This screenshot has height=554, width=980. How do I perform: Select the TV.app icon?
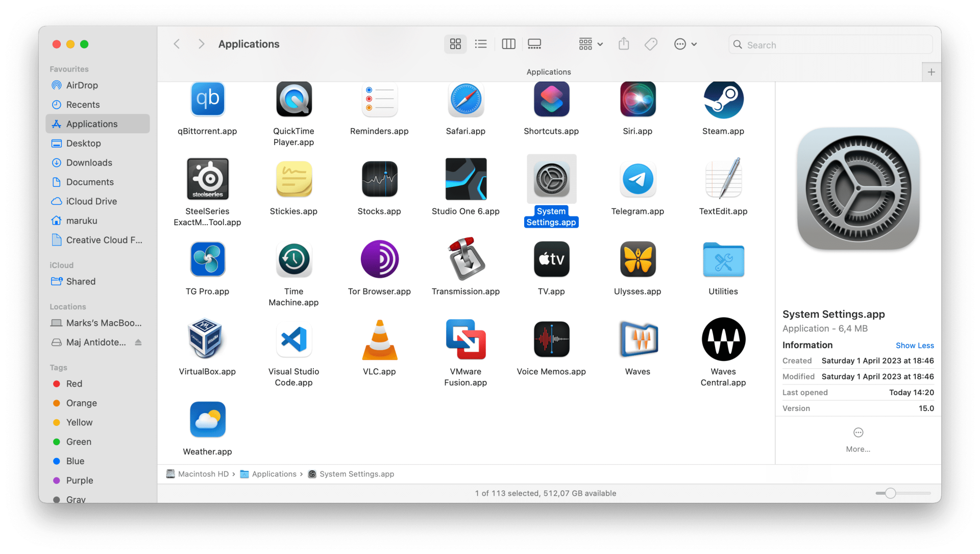pyautogui.click(x=551, y=259)
